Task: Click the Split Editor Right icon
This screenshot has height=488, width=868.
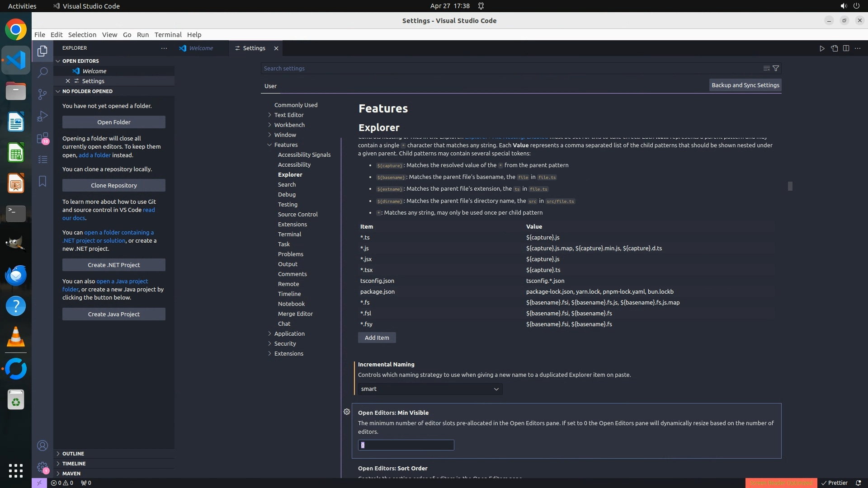Action: (x=846, y=48)
